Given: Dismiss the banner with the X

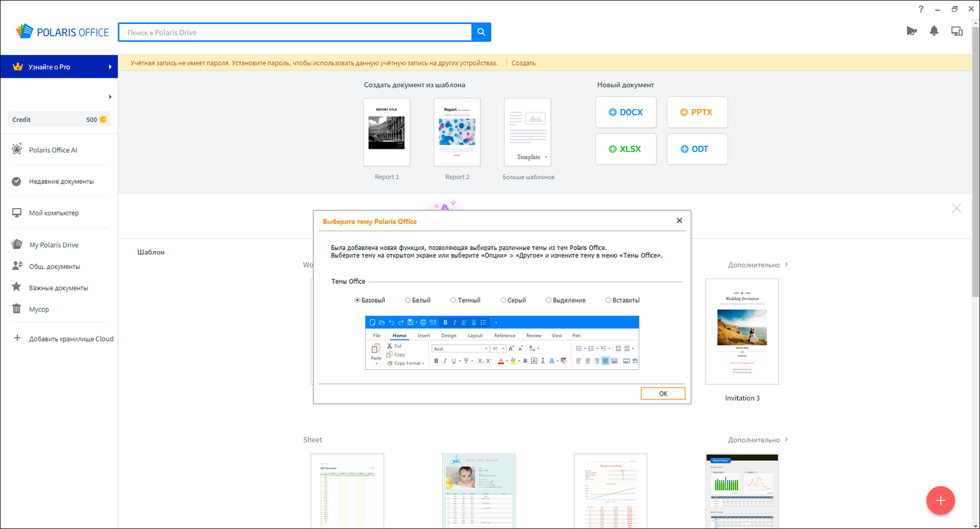Looking at the screenshot, I should click(x=956, y=208).
